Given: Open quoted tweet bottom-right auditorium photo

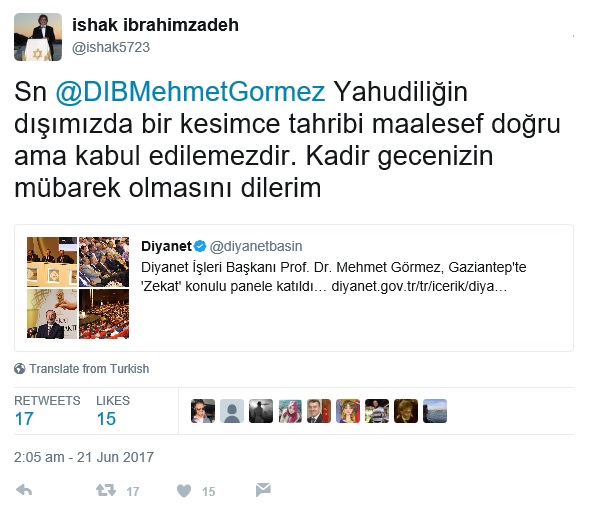Looking at the screenshot, I should (x=104, y=314).
